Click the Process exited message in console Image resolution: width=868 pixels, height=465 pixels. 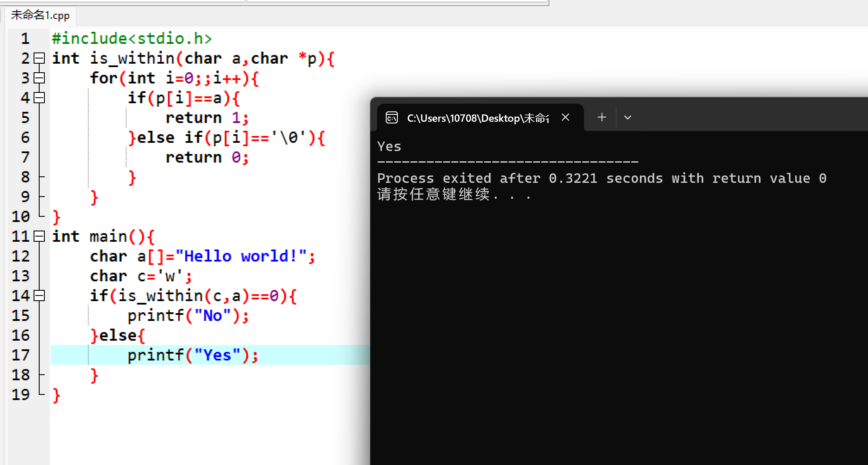click(601, 178)
